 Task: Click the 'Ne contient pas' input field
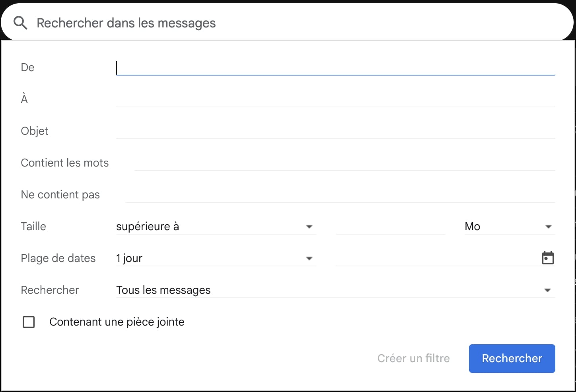(x=340, y=195)
